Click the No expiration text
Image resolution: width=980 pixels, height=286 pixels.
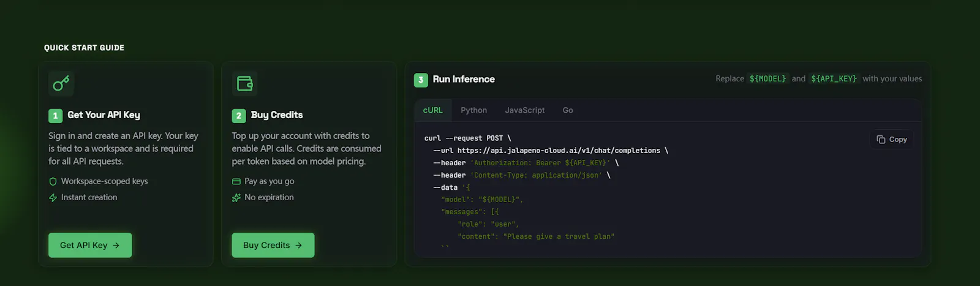click(x=269, y=197)
